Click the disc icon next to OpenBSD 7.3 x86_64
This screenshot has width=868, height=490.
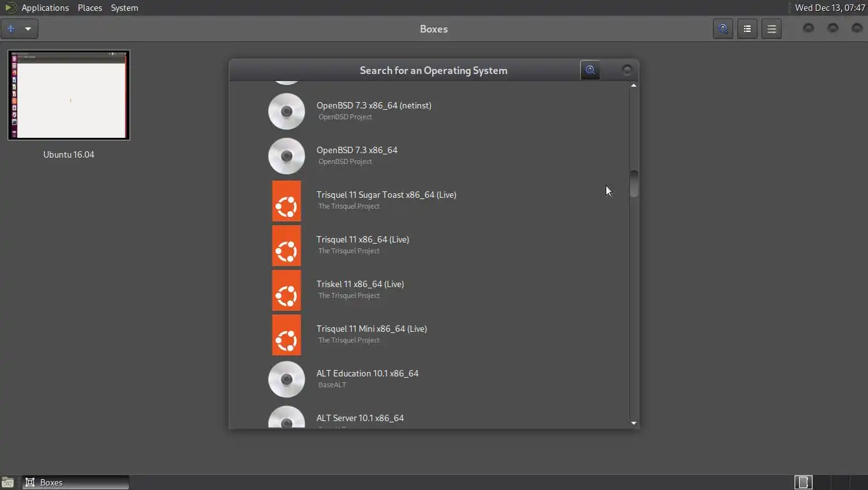[x=287, y=156]
